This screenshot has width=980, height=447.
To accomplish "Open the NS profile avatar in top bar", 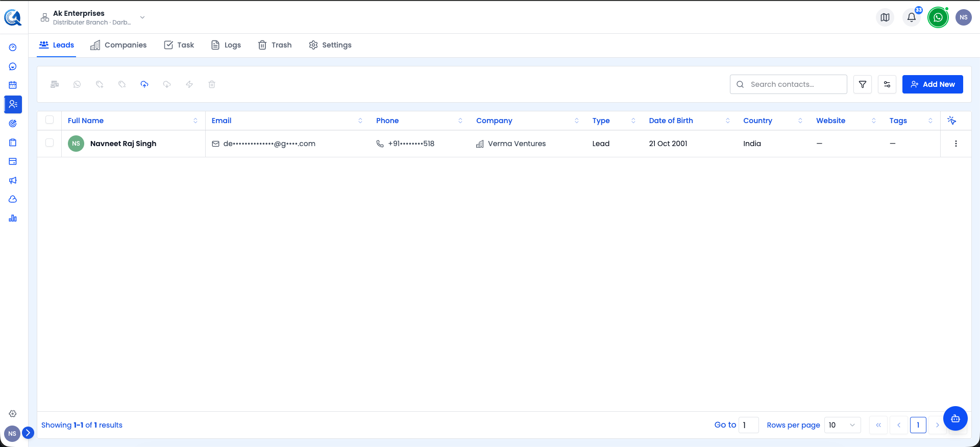I will 964,17.
